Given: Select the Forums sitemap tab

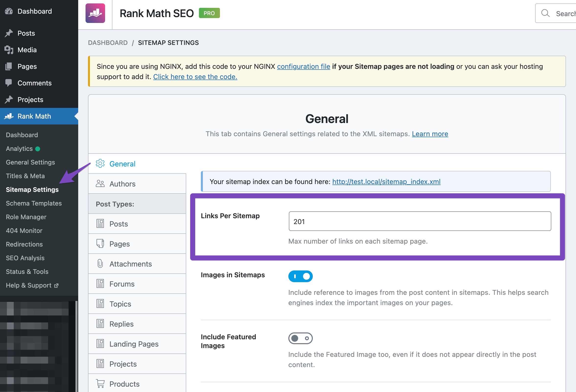Looking at the screenshot, I should (137, 284).
